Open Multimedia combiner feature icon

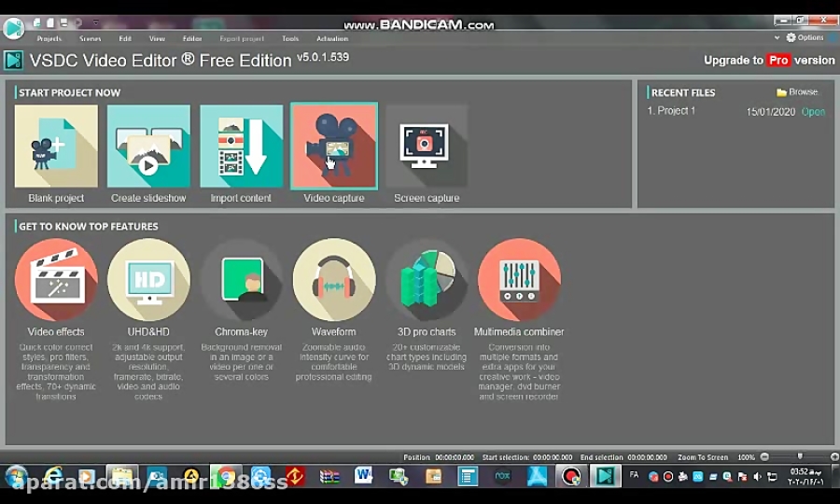pos(519,280)
